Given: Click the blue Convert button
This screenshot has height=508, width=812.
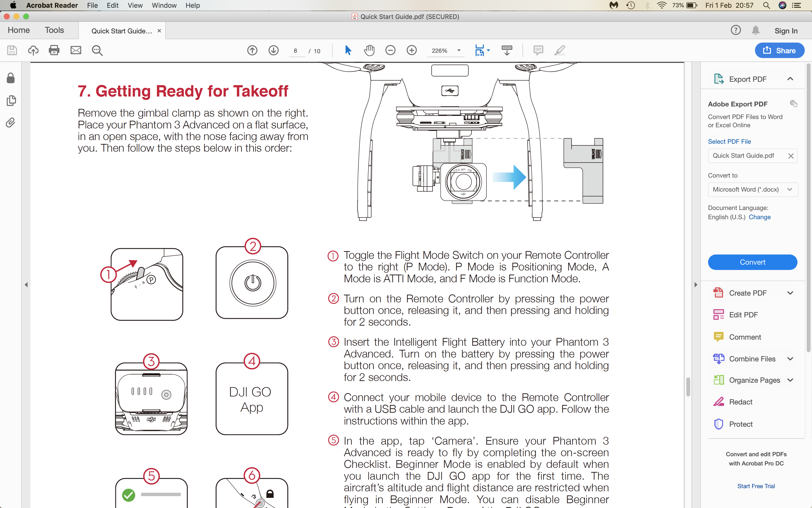Looking at the screenshot, I should (x=753, y=262).
